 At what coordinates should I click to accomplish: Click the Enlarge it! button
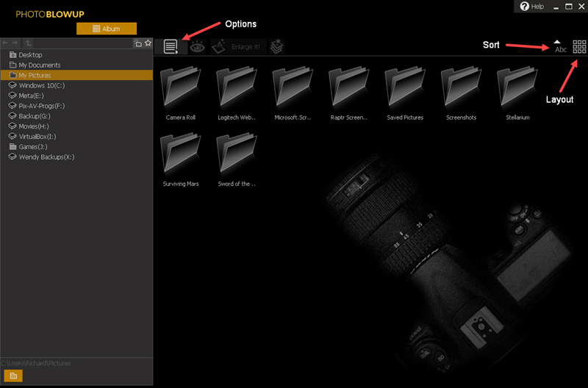point(238,47)
